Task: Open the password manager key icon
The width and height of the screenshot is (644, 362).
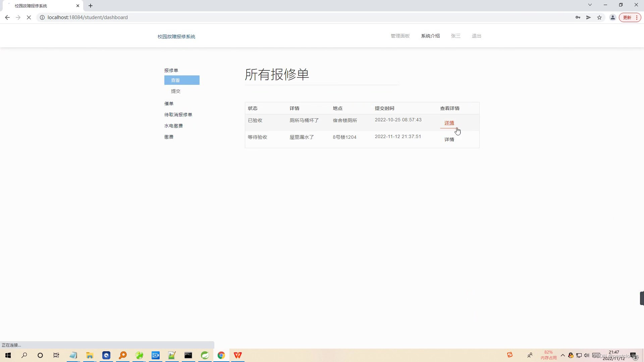Action: (578, 17)
